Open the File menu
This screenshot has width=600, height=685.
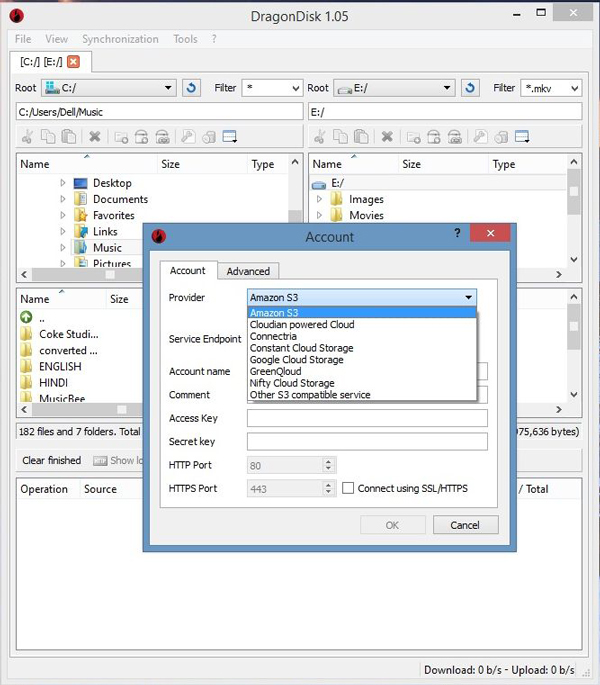pyautogui.click(x=23, y=39)
